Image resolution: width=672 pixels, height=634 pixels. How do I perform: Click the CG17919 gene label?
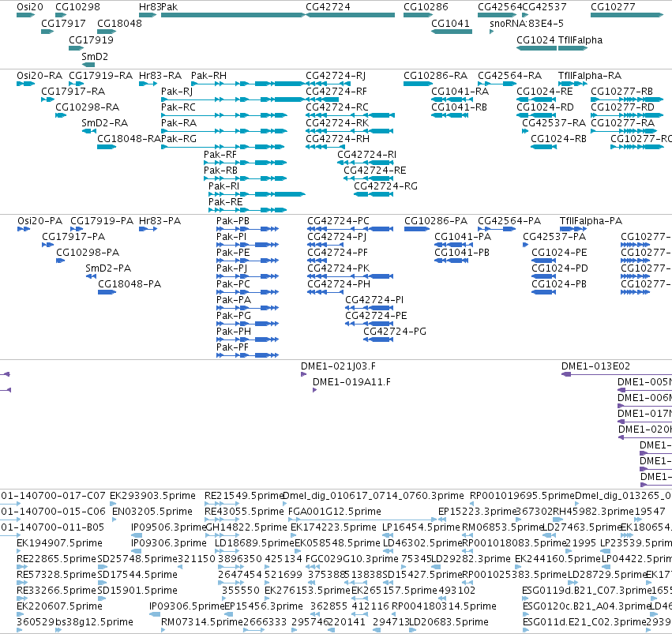pos(92,39)
